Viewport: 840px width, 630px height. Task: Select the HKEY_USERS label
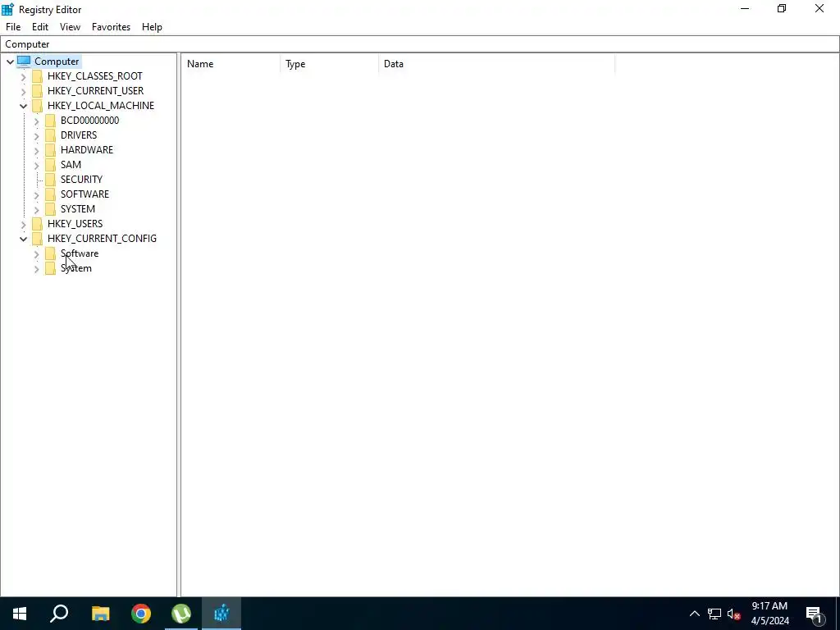tap(75, 224)
